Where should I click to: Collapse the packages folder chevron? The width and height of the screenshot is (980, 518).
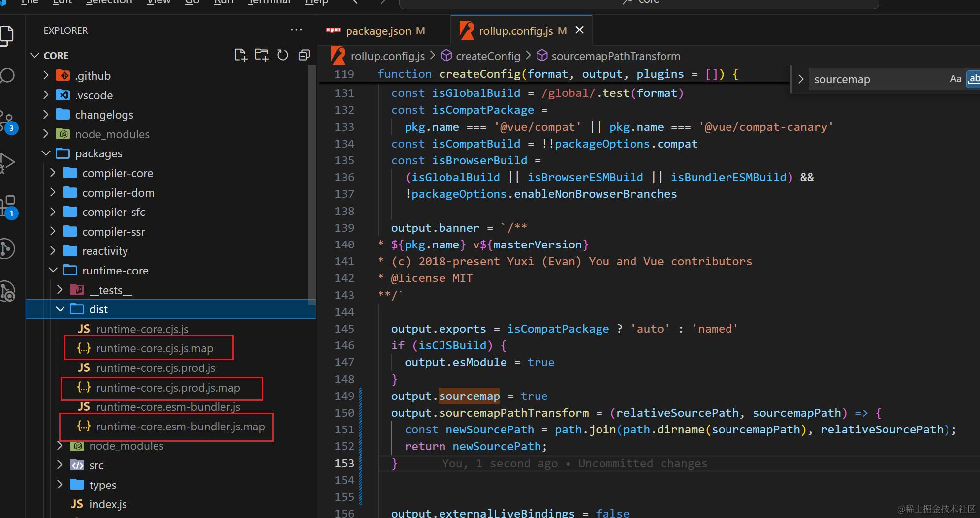46,153
